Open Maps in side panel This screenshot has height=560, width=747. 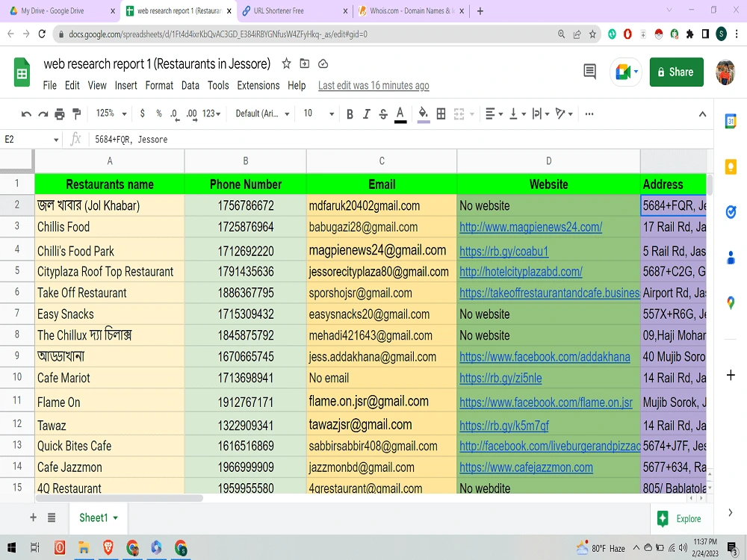(731, 302)
